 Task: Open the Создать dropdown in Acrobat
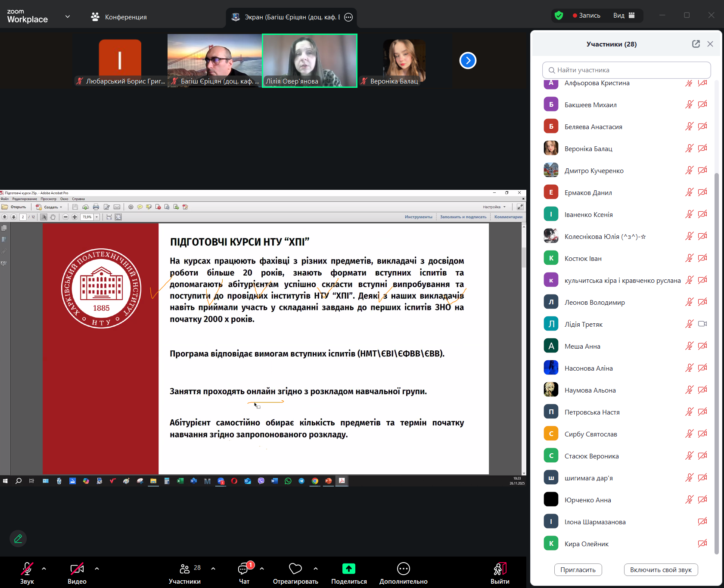49,207
